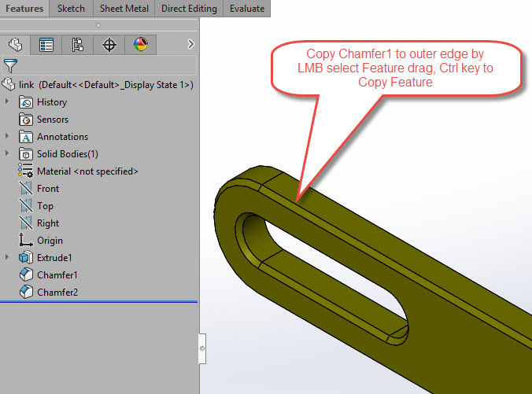This screenshot has width=532, height=394.
Task: Expand the History folder
Action: point(7,101)
